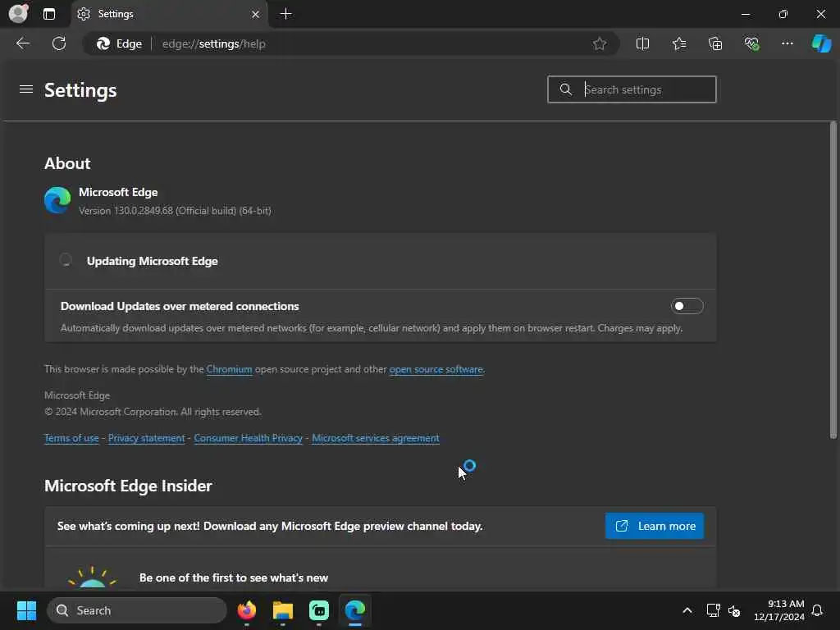Image resolution: width=840 pixels, height=630 pixels.
Task: Open Settings and more ellipsis menu
Action: (787, 44)
